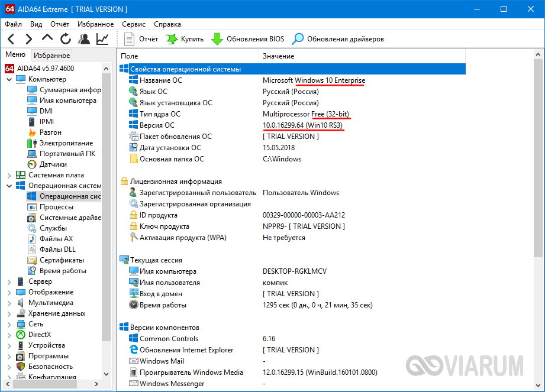Open Обновления BIOS updates
Image resolution: width=545 pixels, height=392 pixels.
[247, 39]
